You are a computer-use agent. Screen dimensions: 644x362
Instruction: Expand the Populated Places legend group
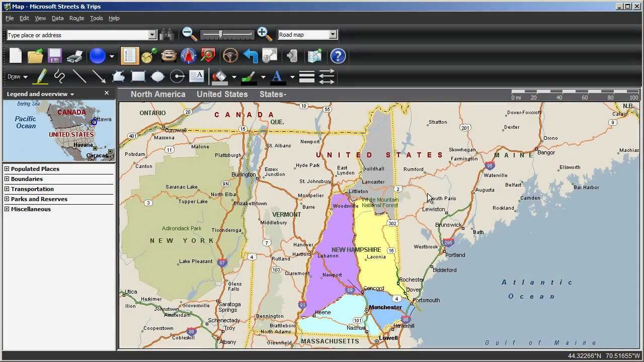[7, 169]
